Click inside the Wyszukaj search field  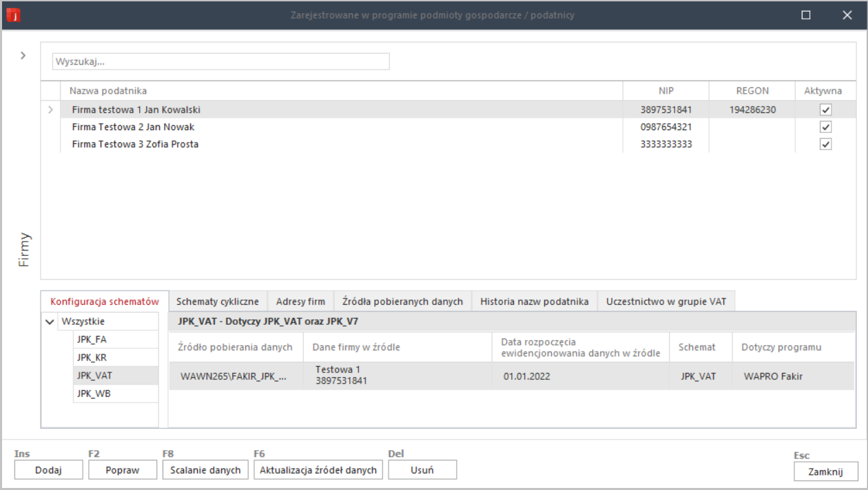(220, 61)
